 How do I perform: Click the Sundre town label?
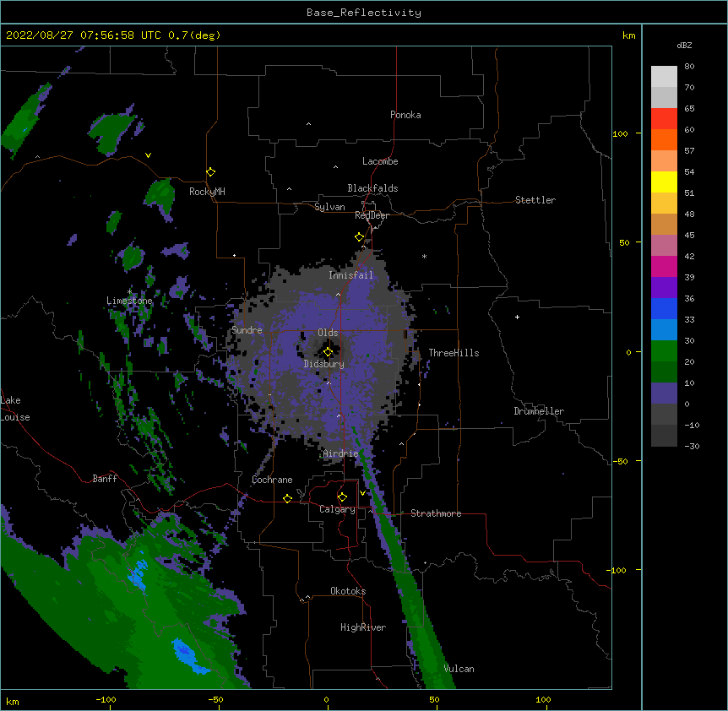(x=247, y=330)
